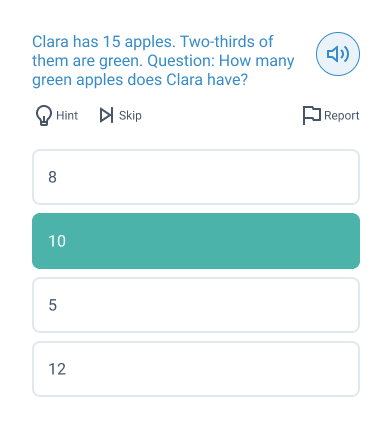392x429 pixels.
Task: Select the teal highlighted answer 10
Action: (196, 241)
